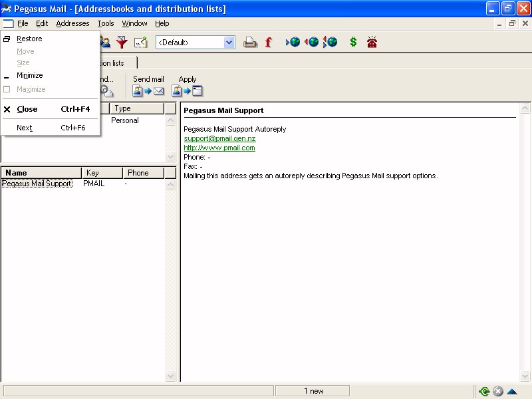Choose Next Ctrl+F6 menu entry
Image resolution: width=532 pixels, height=399 pixels.
click(x=51, y=128)
